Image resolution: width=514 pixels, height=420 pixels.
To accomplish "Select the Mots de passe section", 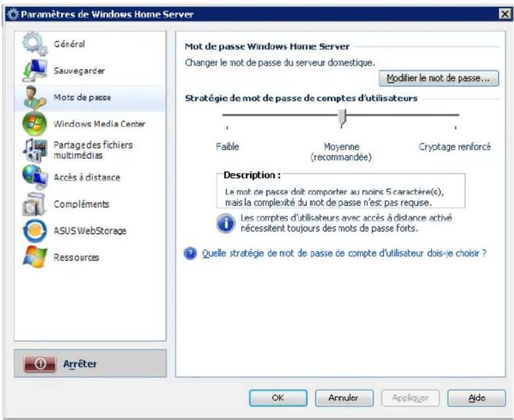I will tap(90, 97).
